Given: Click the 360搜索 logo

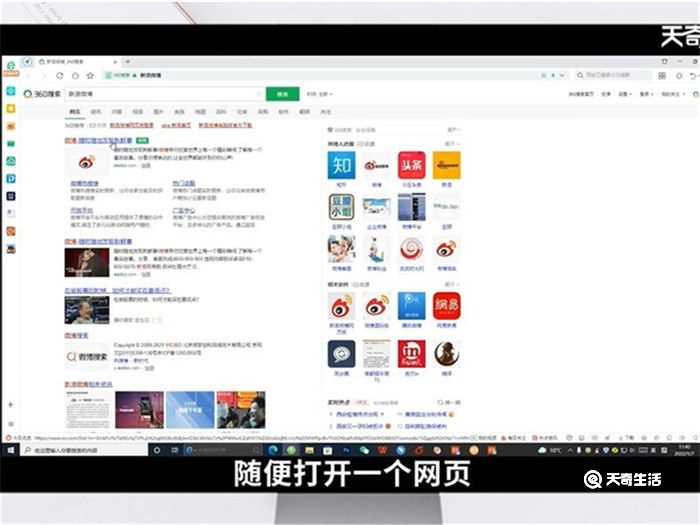Looking at the screenshot, I should (x=42, y=94).
